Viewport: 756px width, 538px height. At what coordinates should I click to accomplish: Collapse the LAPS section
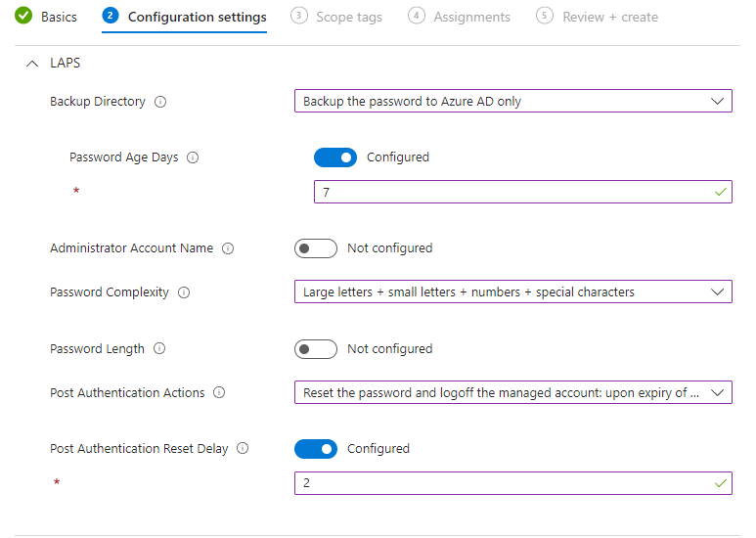pos(32,64)
